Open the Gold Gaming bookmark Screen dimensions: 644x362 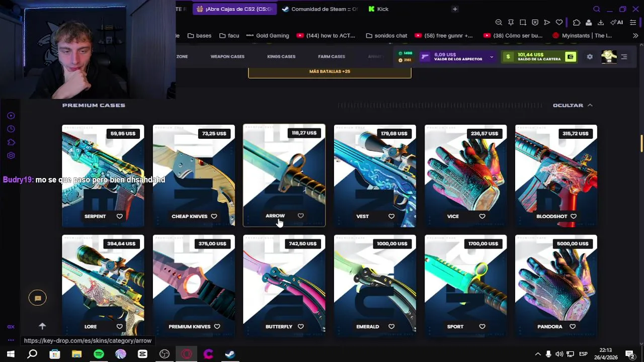pyautogui.click(x=267, y=36)
